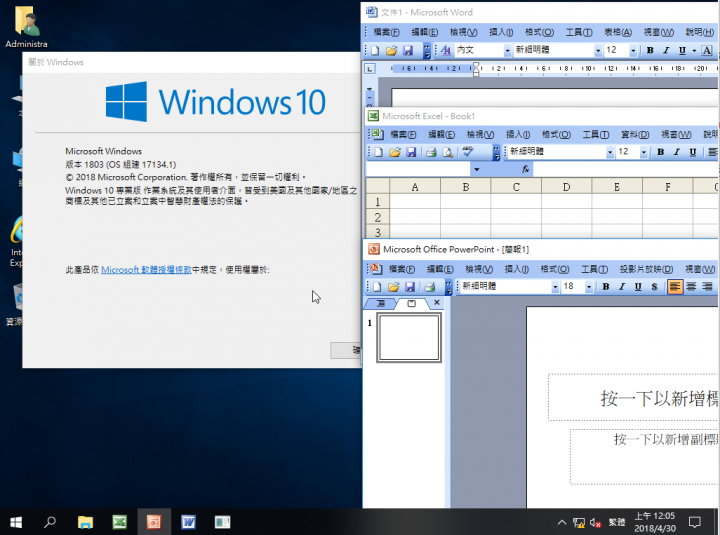Open 投影片放映(D) menu in PowerPoint
The image size is (720, 535).
[646, 269]
